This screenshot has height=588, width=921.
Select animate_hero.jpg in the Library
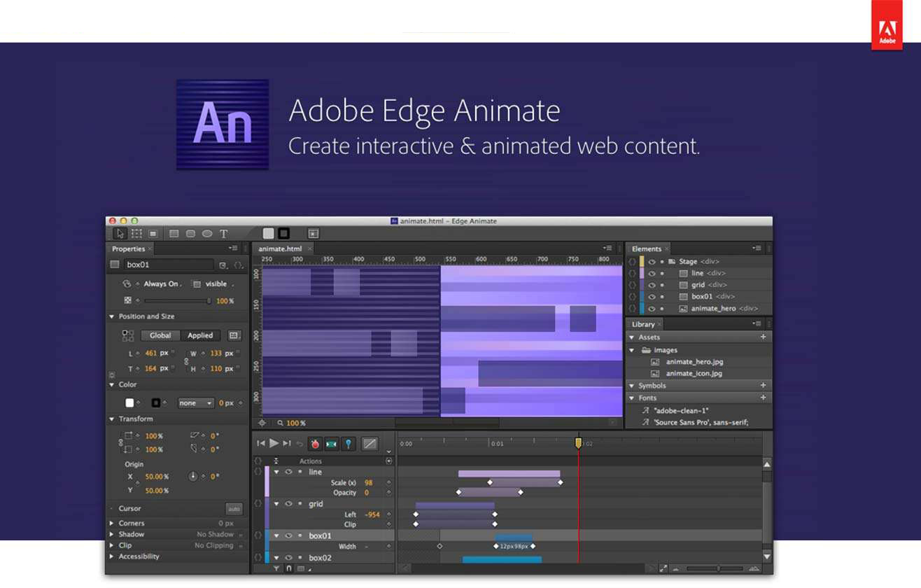694,362
